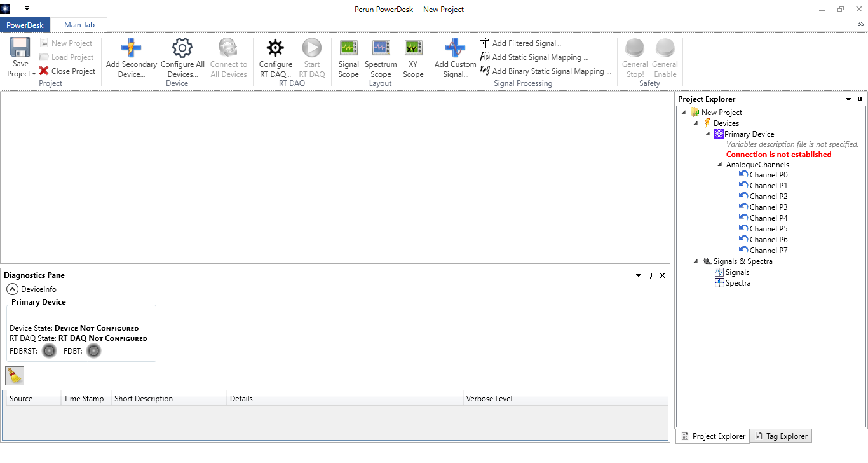
Task: Open Configure All Devices gear icon
Action: click(x=182, y=48)
